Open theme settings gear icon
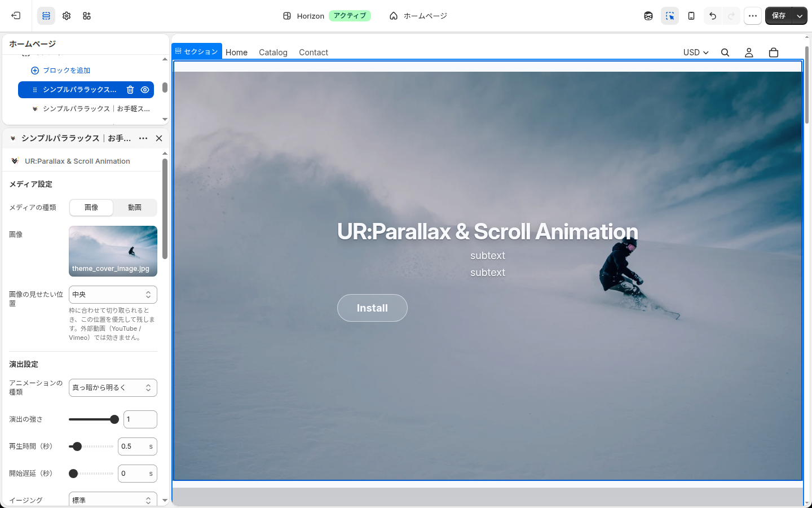Viewport: 812px width, 508px height. (67, 16)
